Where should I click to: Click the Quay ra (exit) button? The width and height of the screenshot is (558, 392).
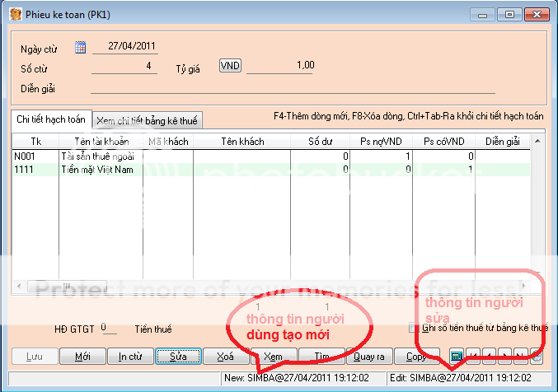(369, 357)
